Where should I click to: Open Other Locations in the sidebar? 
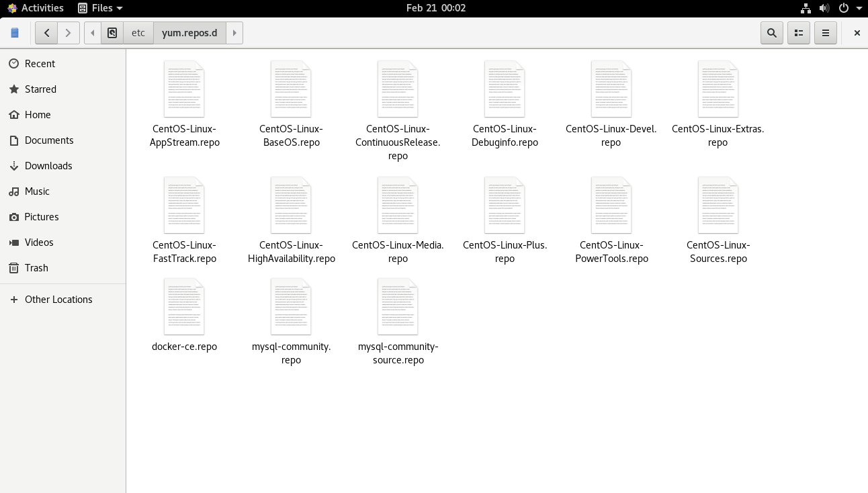pos(63,300)
